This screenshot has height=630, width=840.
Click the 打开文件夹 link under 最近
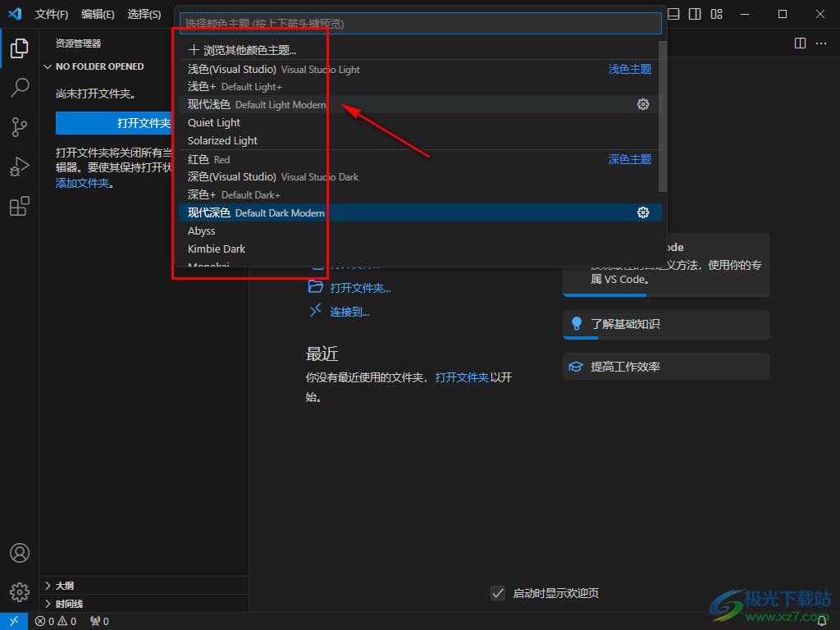coord(462,377)
